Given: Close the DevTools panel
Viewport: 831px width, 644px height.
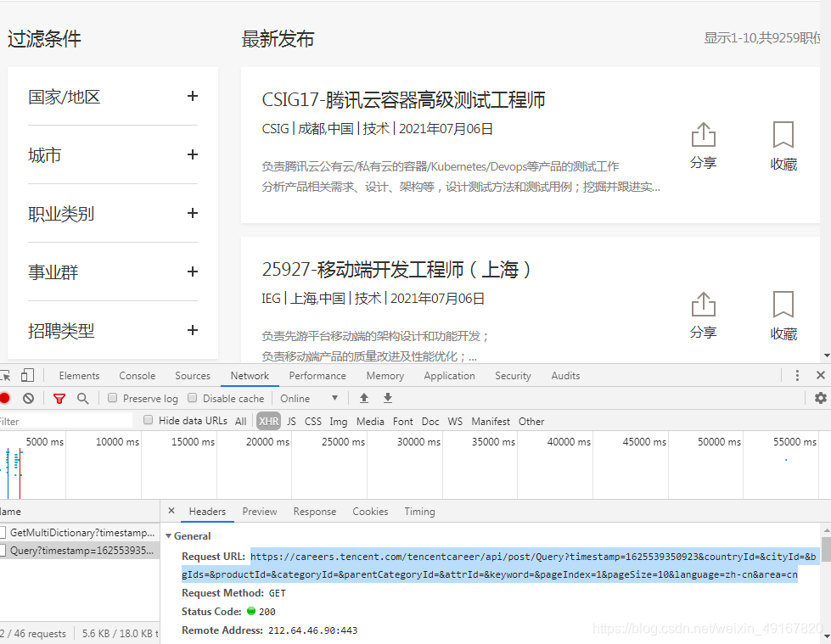Looking at the screenshot, I should click(821, 375).
